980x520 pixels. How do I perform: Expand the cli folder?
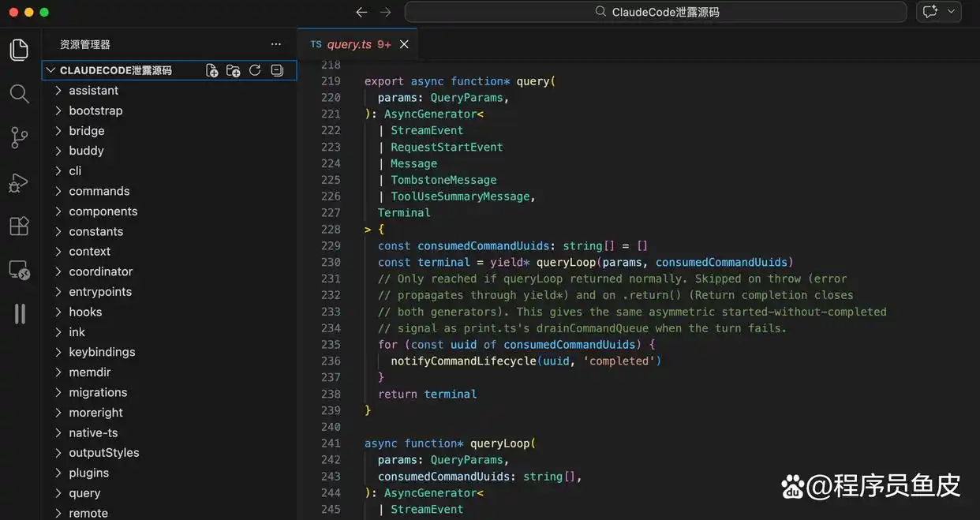tap(169, 171)
